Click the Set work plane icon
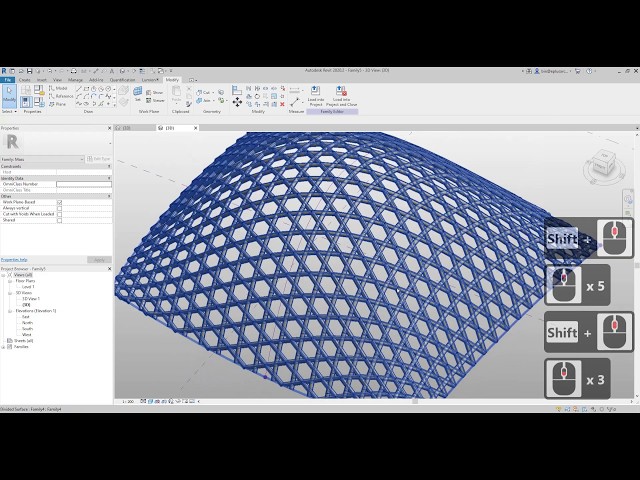Image resolution: width=640 pixels, height=480 pixels. click(x=138, y=93)
